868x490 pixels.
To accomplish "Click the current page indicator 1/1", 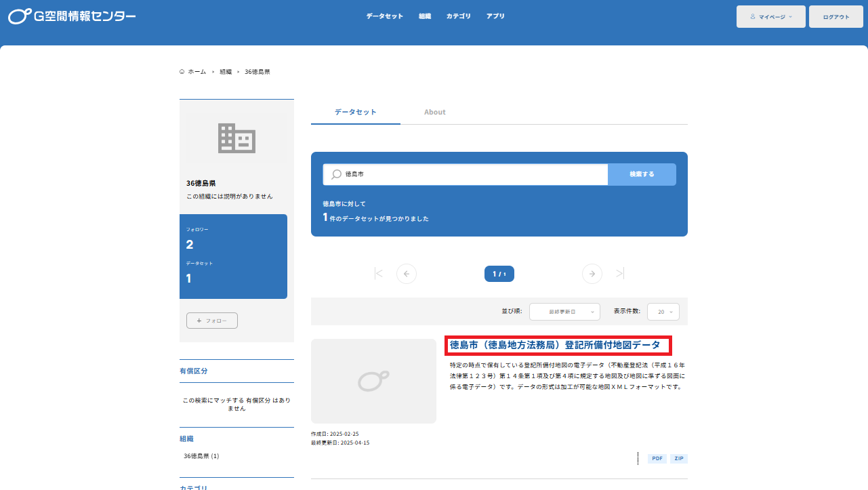I will pos(499,274).
